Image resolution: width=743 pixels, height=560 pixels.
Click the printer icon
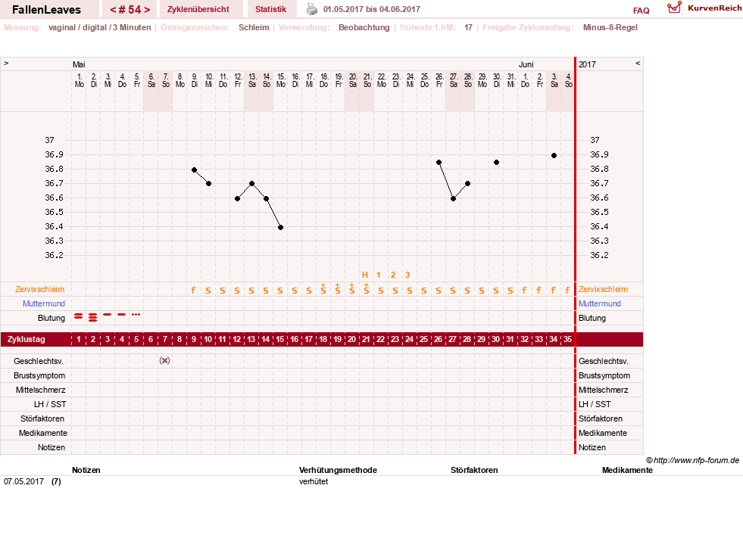pos(312,9)
